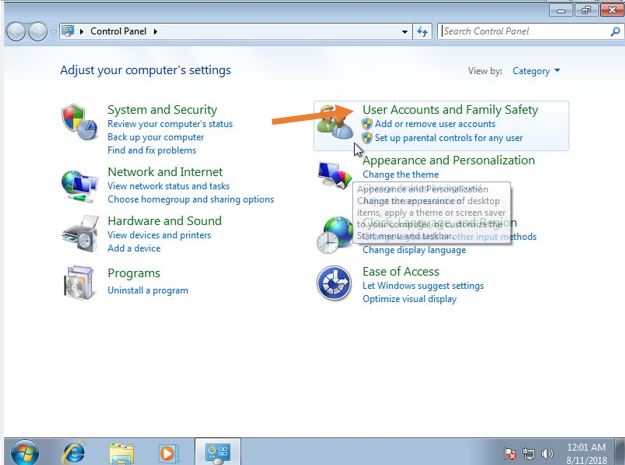Open the Clock, Language, and Region globe icon
Screen dimensions: 625x465
[x=335, y=235]
